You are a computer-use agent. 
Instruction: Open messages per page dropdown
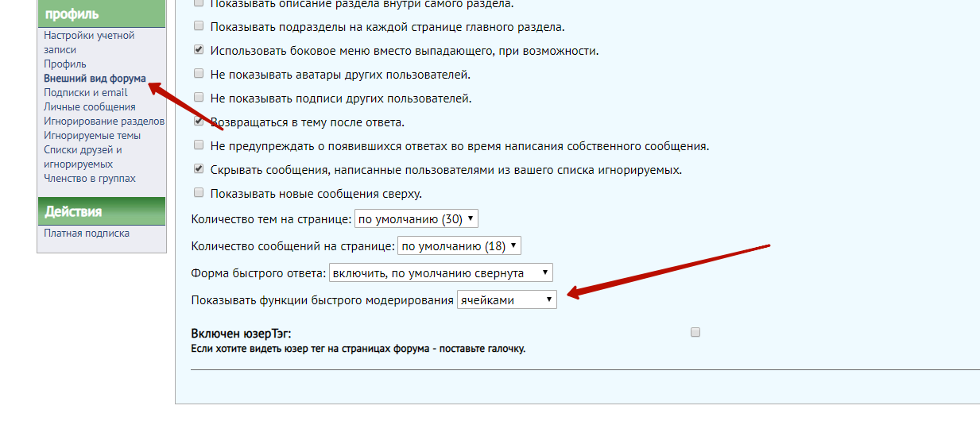459,246
